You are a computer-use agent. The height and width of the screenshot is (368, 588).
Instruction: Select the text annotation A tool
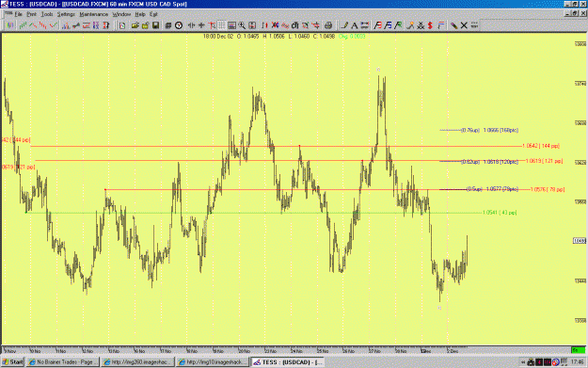coord(354,25)
